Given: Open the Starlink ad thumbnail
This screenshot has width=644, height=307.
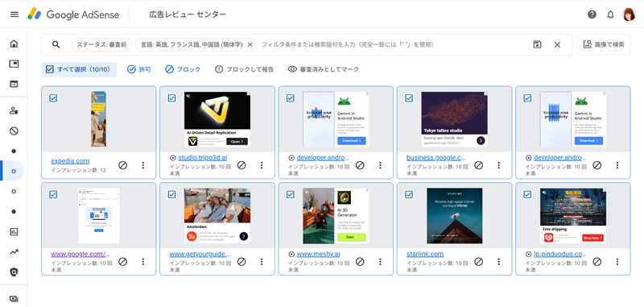Looking at the screenshot, I should [x=454, y=216].
